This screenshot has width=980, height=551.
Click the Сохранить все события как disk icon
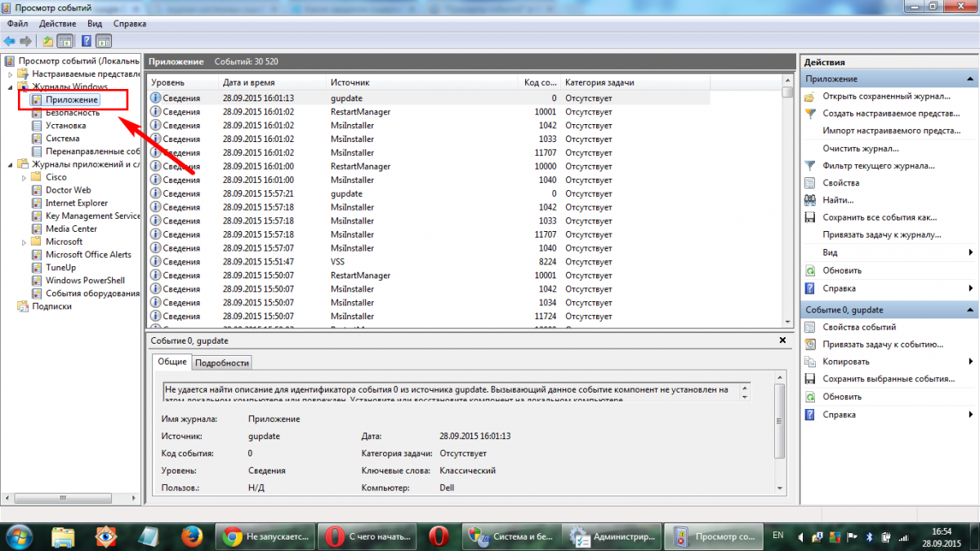tap(810, 218)
